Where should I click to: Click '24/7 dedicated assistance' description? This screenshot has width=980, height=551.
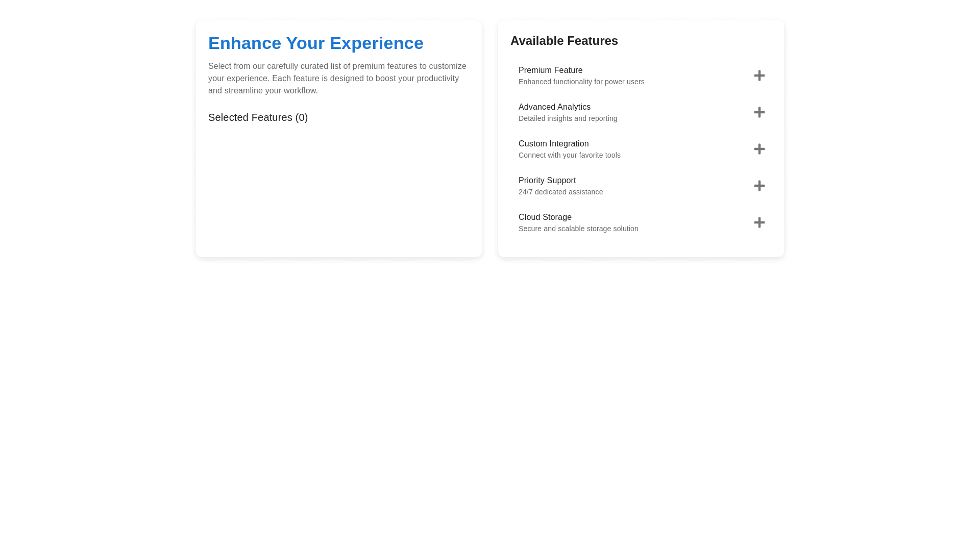[x=560, y=192]
